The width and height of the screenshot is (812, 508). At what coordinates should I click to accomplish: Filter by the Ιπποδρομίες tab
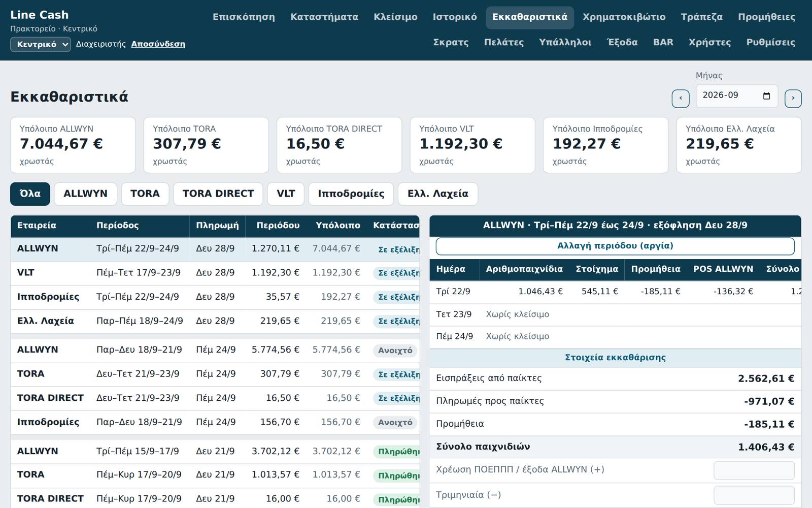pyautogui.click(x=351, y=194)
